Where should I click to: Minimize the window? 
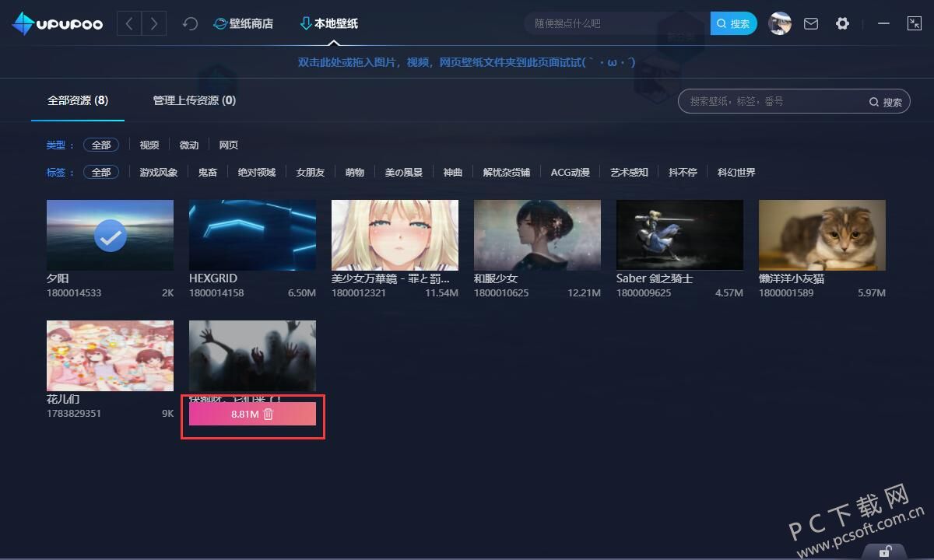883,24
